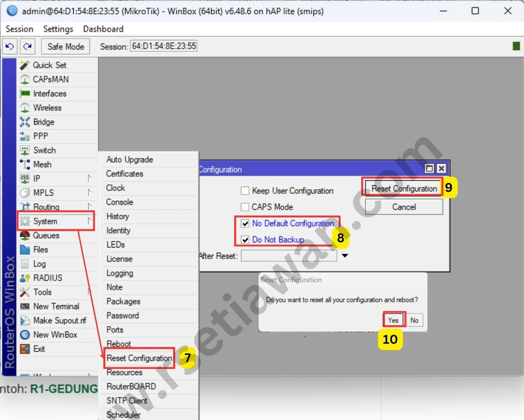Screen dimensions: 524x420
Task: Click the MPLS icon
Action: tap(24, 193)
